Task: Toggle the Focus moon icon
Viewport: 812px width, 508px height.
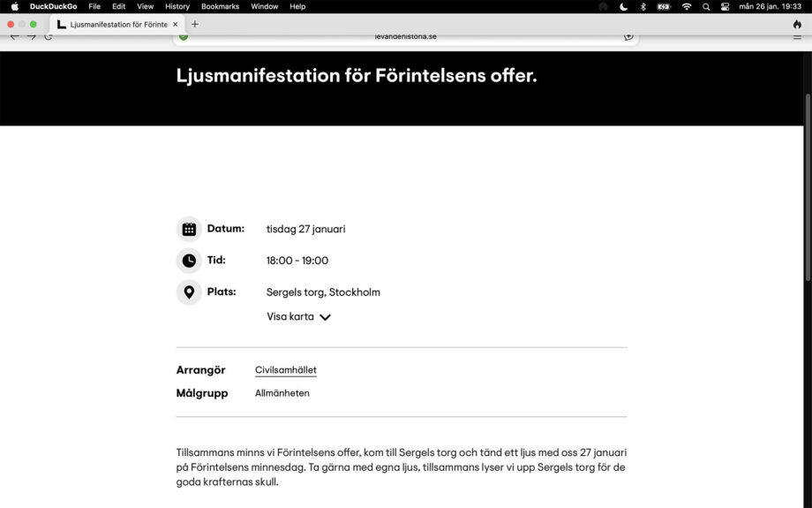Action: point(624,6)
